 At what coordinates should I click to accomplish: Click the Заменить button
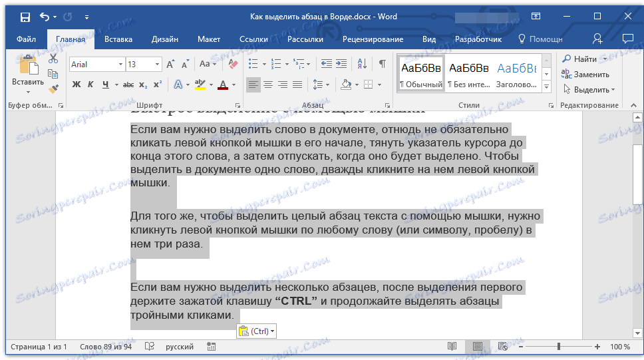(585, 75)
